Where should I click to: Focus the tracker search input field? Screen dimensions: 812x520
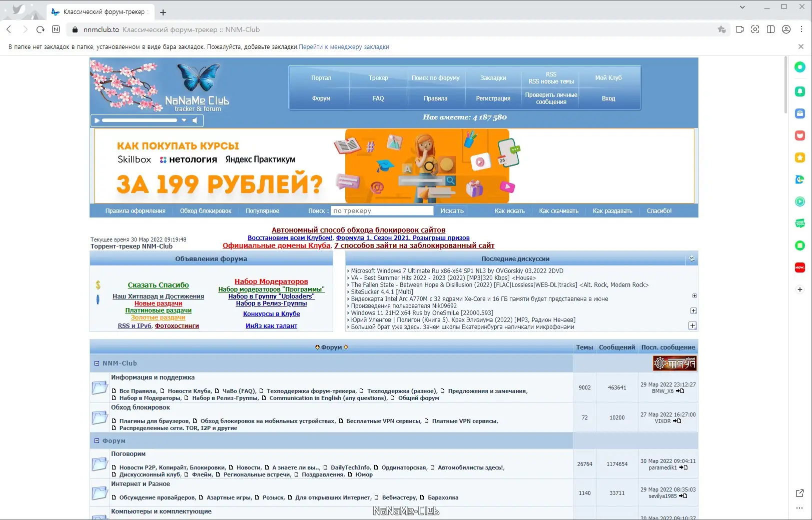tap(382, 211)
